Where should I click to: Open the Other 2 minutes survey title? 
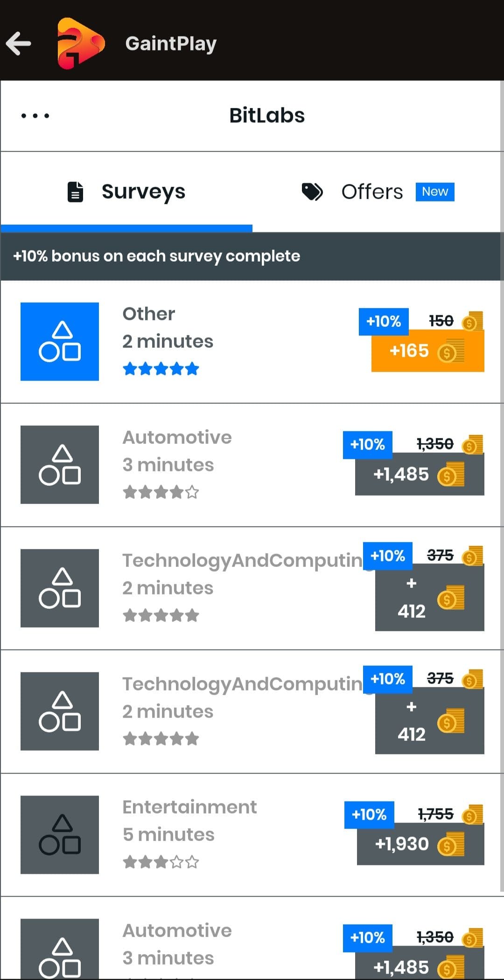[149, 314]
